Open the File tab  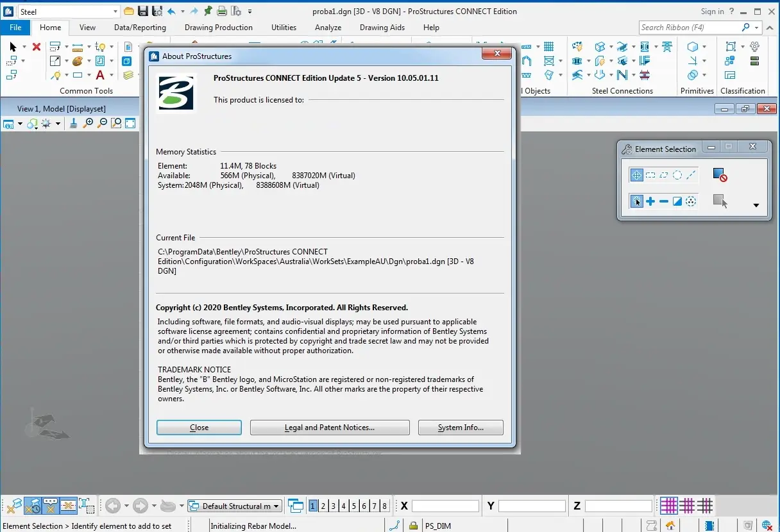(x=15, y=28)
